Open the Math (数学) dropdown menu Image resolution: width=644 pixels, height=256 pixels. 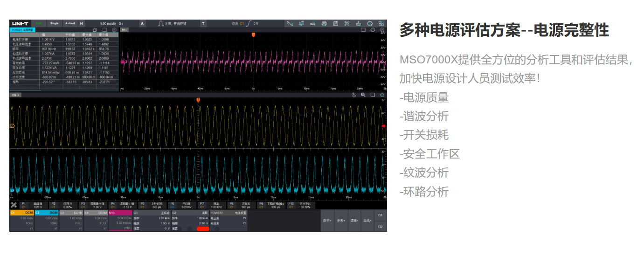pyautogui.click(x=327, y=221)
